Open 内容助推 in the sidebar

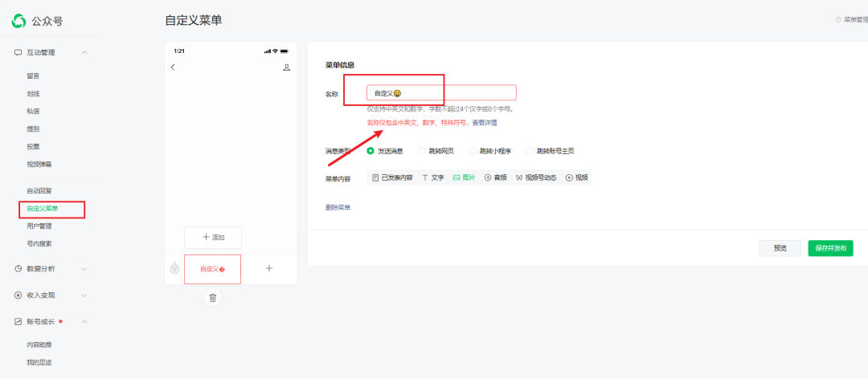[x=39, y=344]
